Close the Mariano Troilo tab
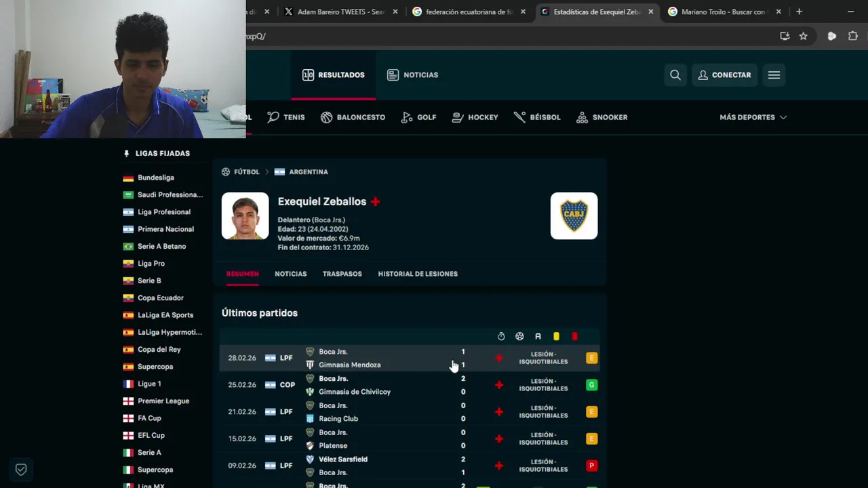Screen dimensions: 868x488 tap(778, 12)
